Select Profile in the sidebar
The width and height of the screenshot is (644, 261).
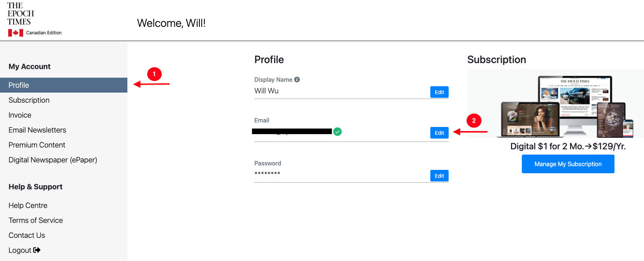[64, 85]
